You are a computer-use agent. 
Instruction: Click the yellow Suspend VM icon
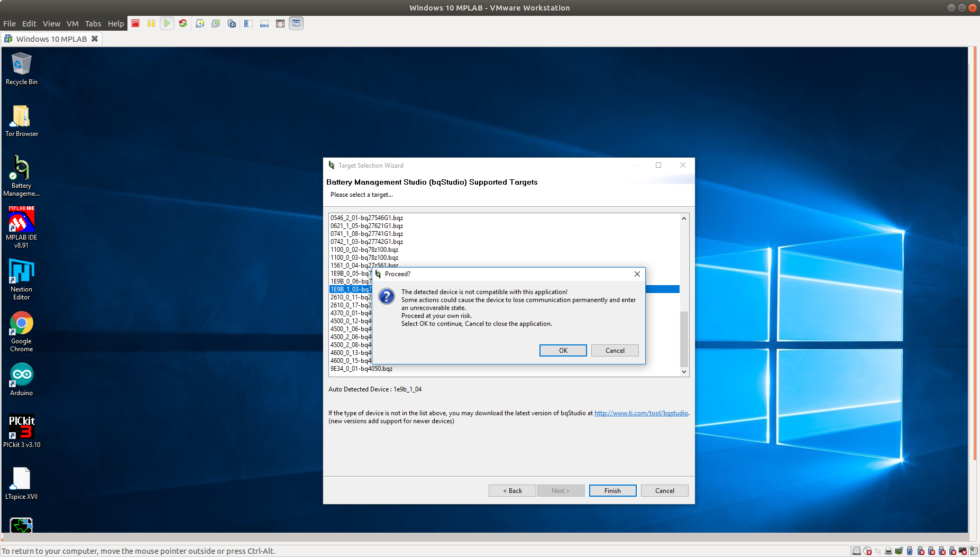tap(151, 23)
